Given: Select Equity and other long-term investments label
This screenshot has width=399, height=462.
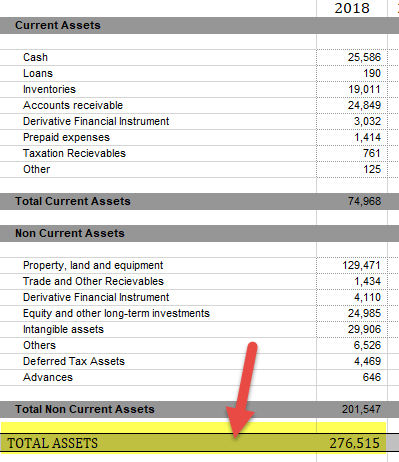Looking at the screenshot, I should [116, 313].
